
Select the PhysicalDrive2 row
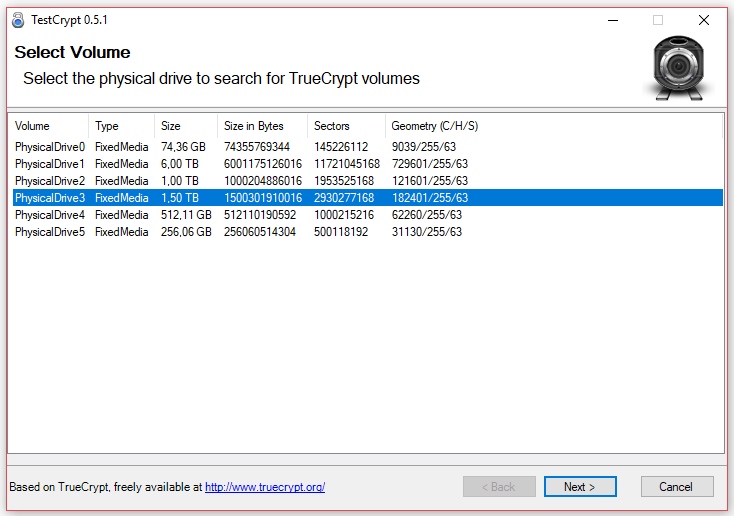[367, 181]
